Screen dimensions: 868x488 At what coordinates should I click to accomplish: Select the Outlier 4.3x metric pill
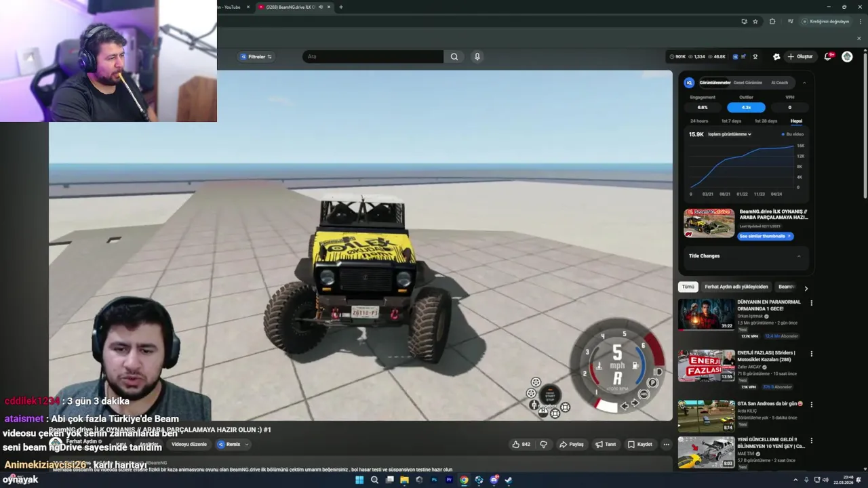click(746, 107)
